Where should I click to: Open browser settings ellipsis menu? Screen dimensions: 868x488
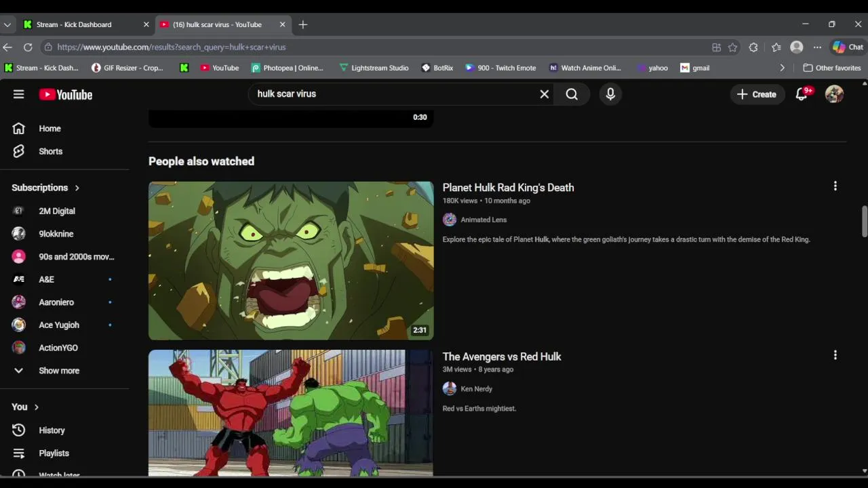click(817, 47)
